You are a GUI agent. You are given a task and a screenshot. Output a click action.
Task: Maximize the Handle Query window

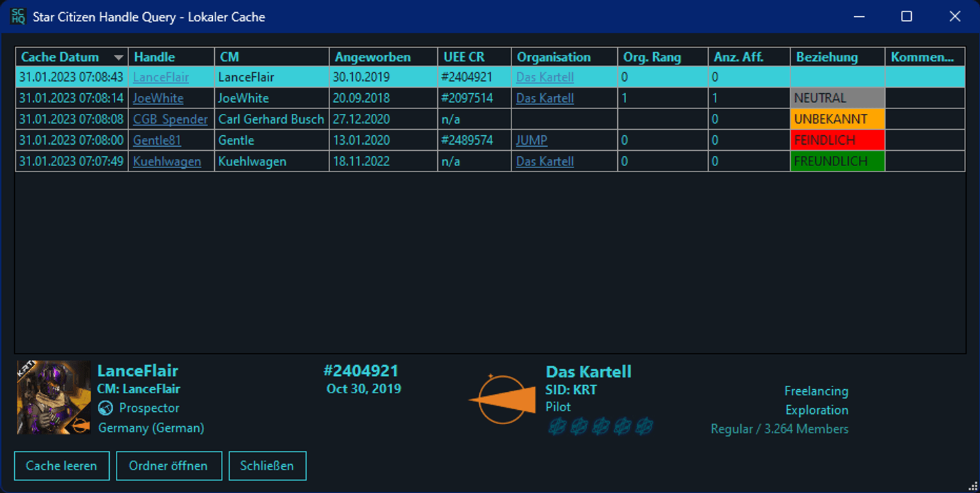click(906, 17)
